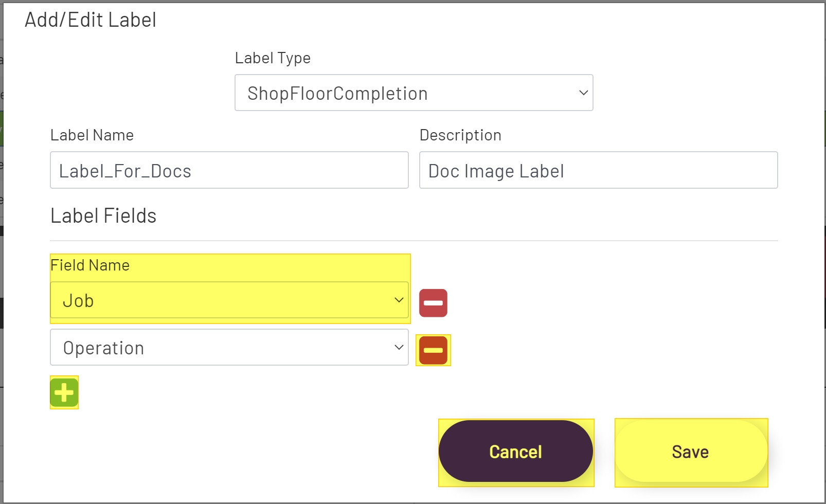This screenshot has width=826, height=504.
Task: Expand the Job field name dropdown
Action: tap(229, 300)
